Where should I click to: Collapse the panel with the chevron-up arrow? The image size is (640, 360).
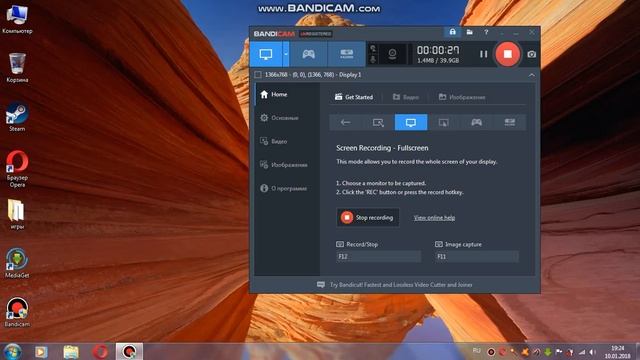pos(531,75)
